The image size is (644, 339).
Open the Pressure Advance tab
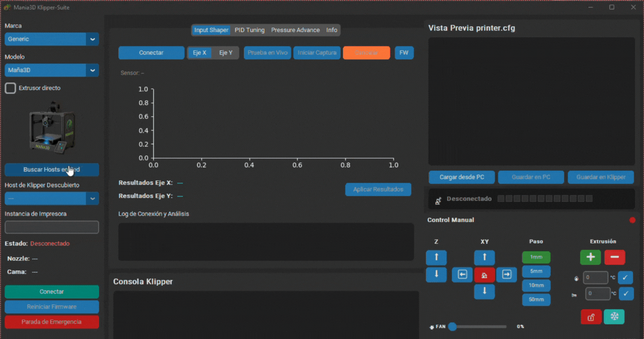pyautogui.click(x=295, y=30)
